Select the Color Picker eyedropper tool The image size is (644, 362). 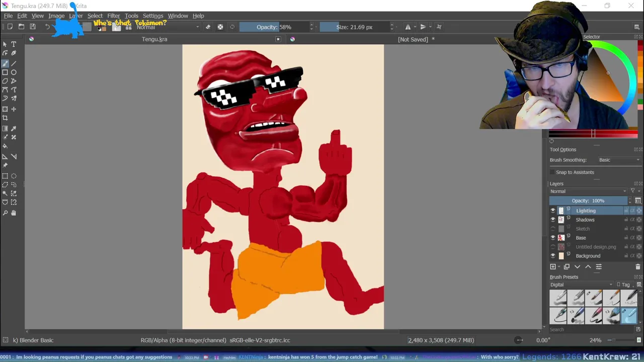tap(14, 129)
